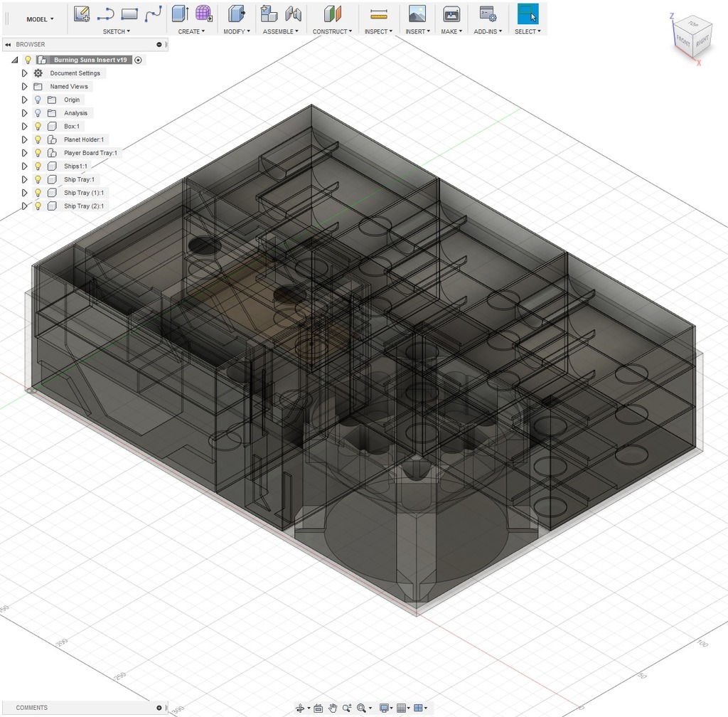
Task: Open the MODIFY menu
Action: tap(236, 31)
